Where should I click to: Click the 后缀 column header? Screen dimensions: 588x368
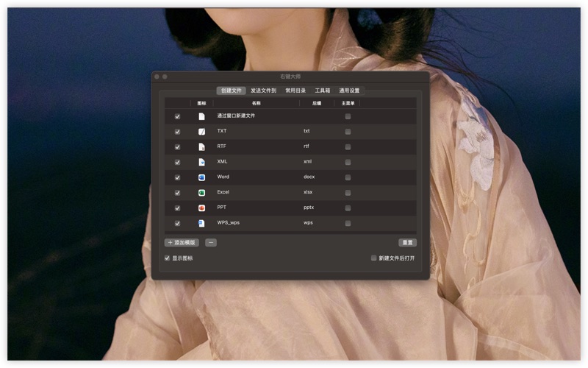pyautogui.click(x=317, y=103)
